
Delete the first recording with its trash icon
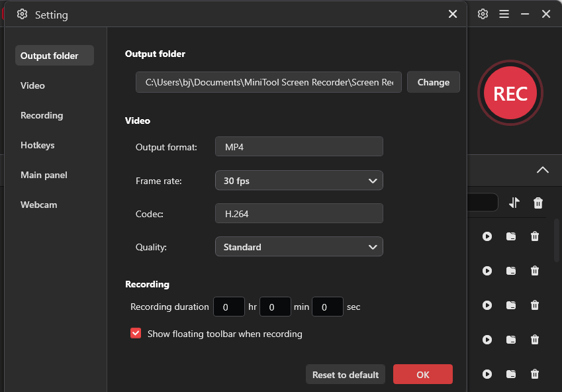[535, 236]
